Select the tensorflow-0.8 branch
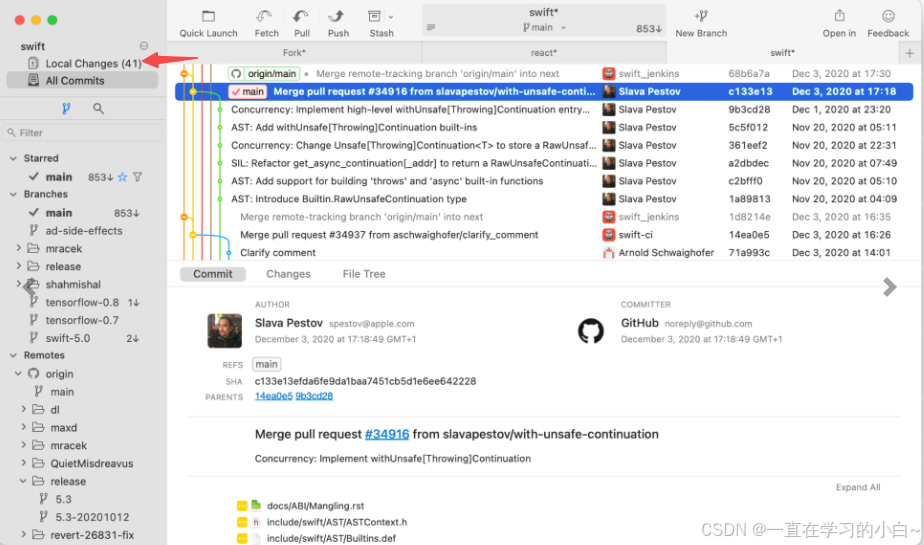 [82, 302]
